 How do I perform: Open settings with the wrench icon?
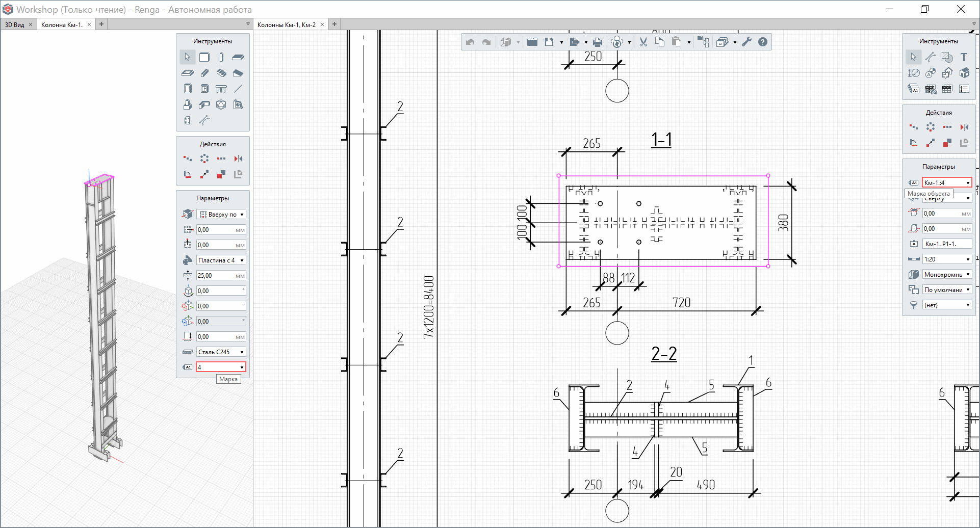746,42
